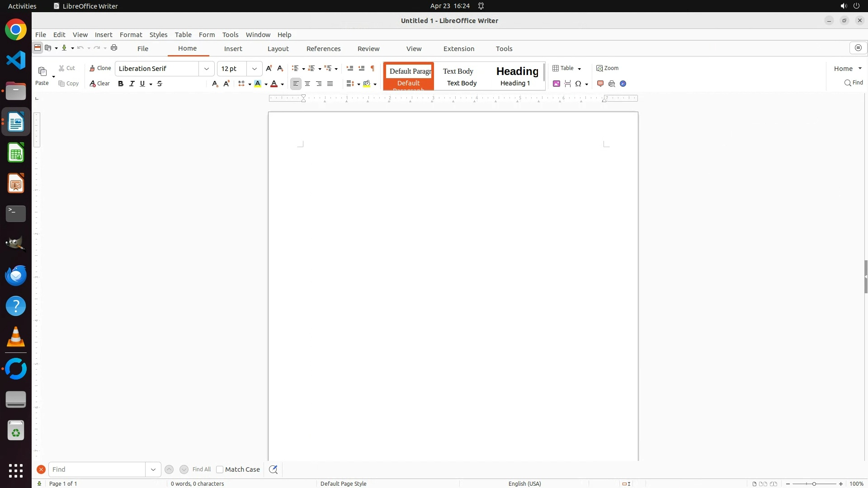This screenshot has width=868, height=488.
Task: Expand the Table insert dropdown
Action: (579, 69)
